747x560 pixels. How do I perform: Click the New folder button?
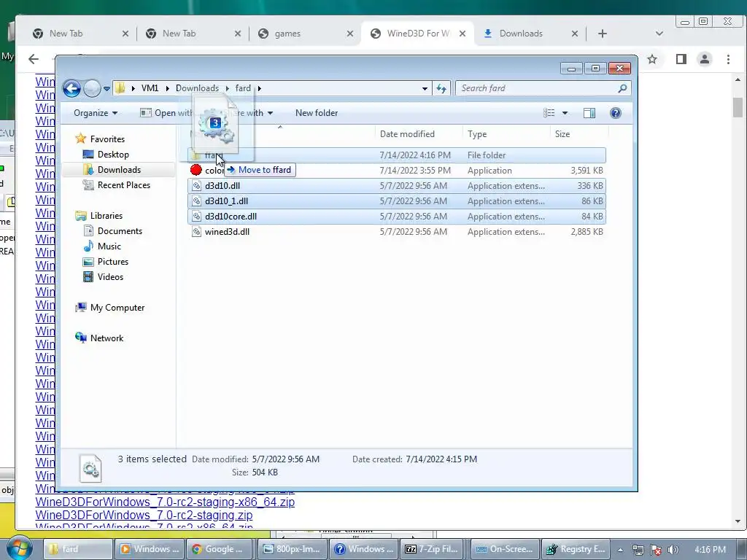(x=317, y=113)
